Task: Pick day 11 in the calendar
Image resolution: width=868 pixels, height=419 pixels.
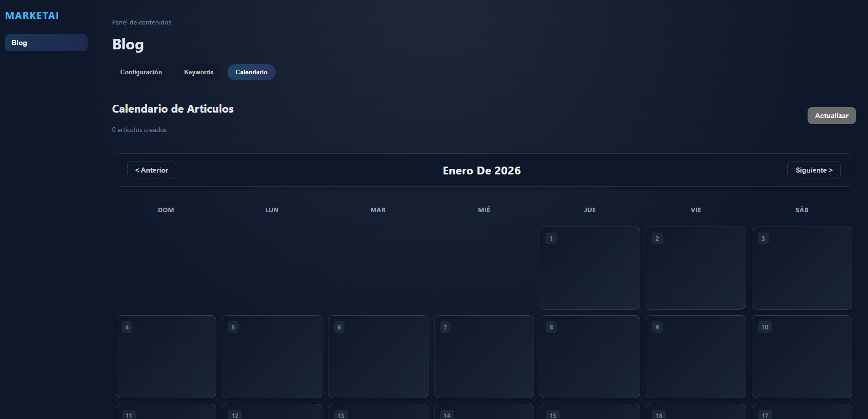Action: 166,412
